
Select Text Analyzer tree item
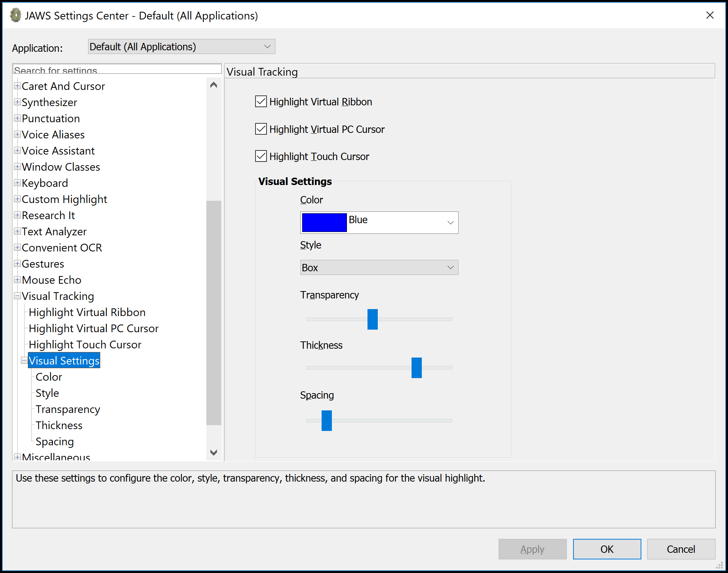pyautogui.click(x=54, y=232)
